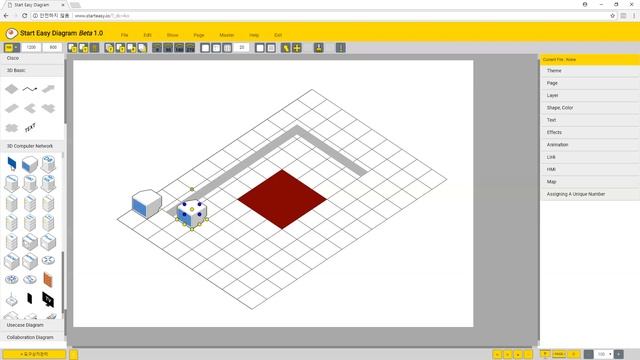Click the Exit menu item

point(278,35)
